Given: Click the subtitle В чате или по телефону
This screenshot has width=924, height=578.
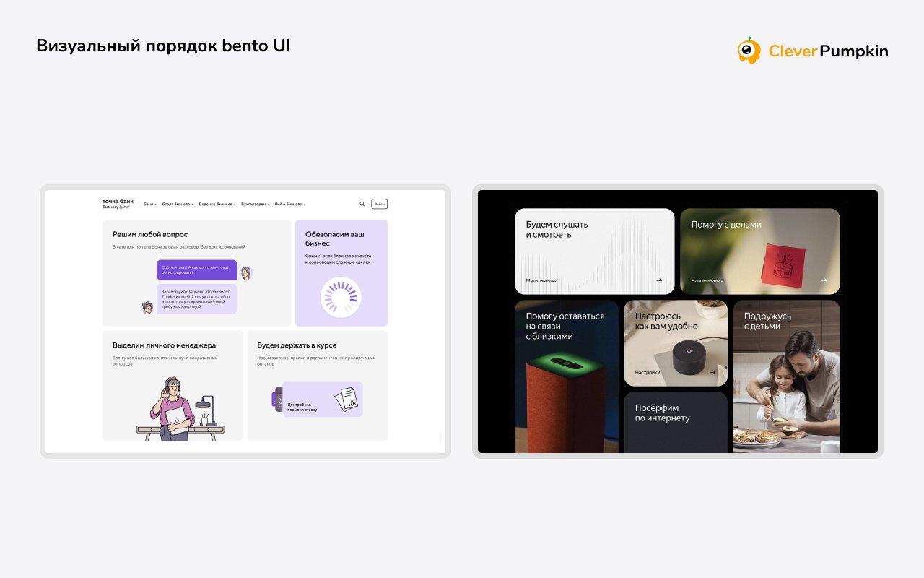Looking at the screenshot, I should [178, 247].
